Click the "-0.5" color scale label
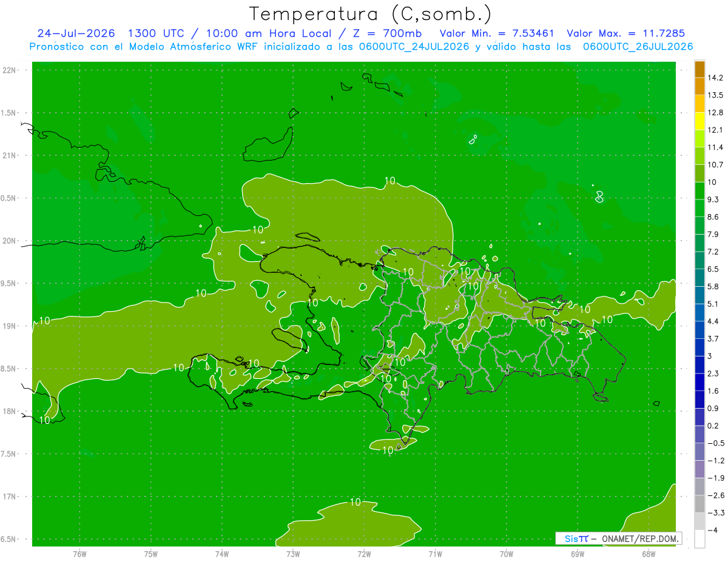Image resolution: width=728 pixels, height=562 pixels. tap(716, 443)
